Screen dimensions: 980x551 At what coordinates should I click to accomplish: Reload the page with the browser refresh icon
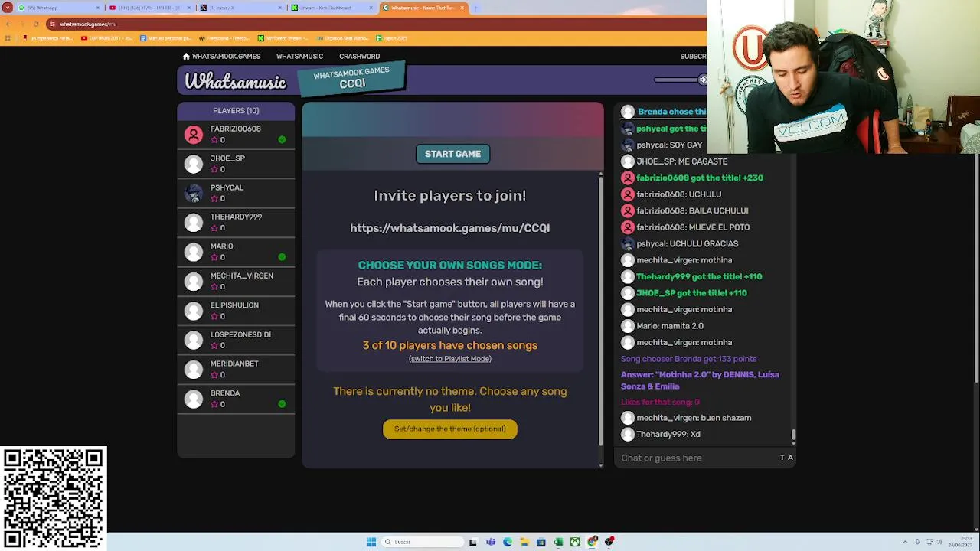tap(36, 24)
